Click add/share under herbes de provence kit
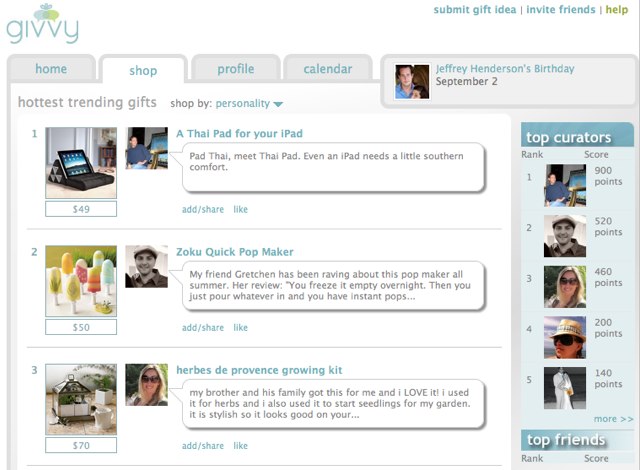 [203, 446]
